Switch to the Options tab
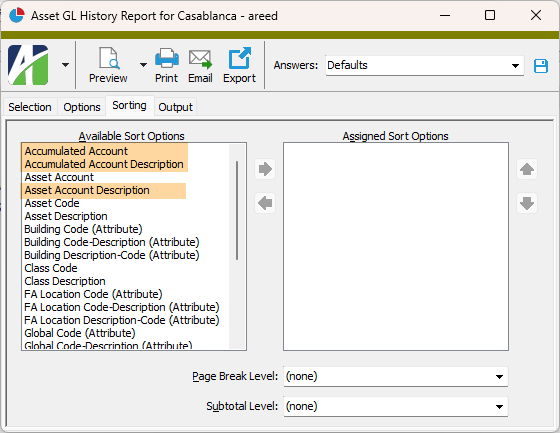 pos(82,107)
